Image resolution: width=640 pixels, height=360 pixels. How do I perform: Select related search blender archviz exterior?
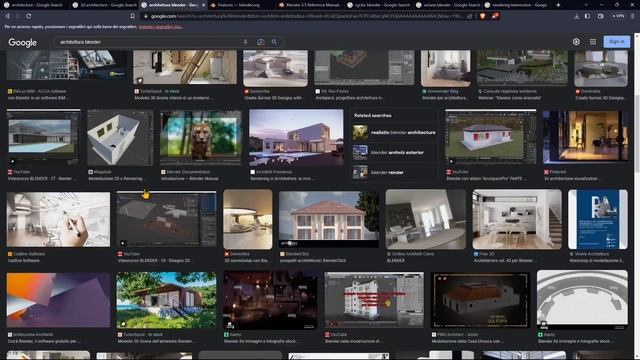pyautogui.click(x=394, y=153)
